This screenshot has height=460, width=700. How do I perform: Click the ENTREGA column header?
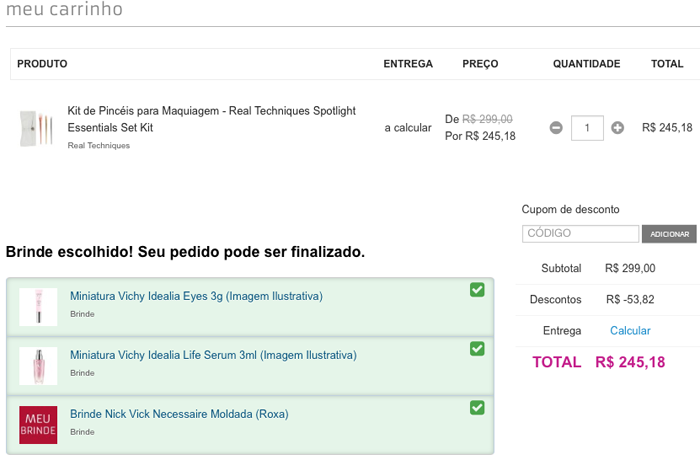[x=408, y=64]
